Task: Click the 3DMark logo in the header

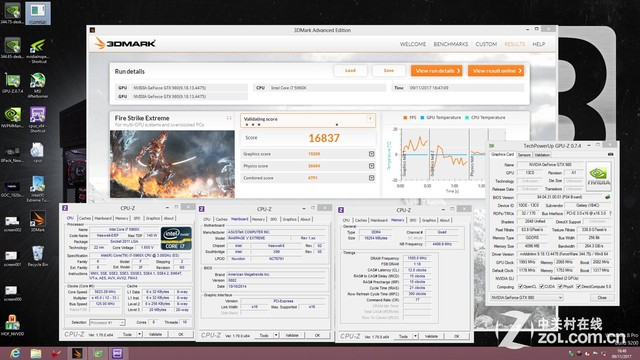Action: tap(125, 43)
